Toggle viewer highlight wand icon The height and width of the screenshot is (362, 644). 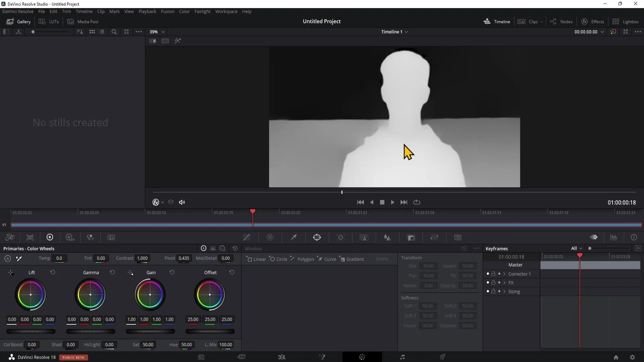tap(177, 41)
